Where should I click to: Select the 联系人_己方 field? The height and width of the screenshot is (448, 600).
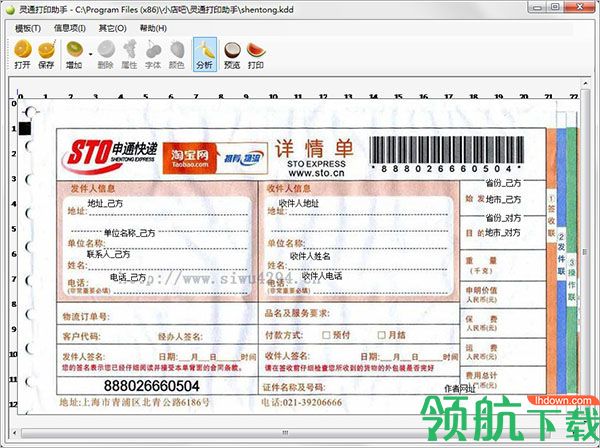pos(108,254)
